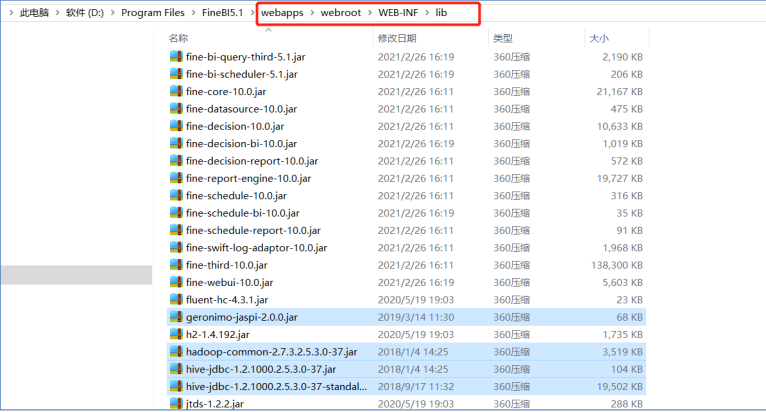766x412 pixels.
Task: Click the h2-1.4.192.jar archive icon
Action: [x=176, y=334]
